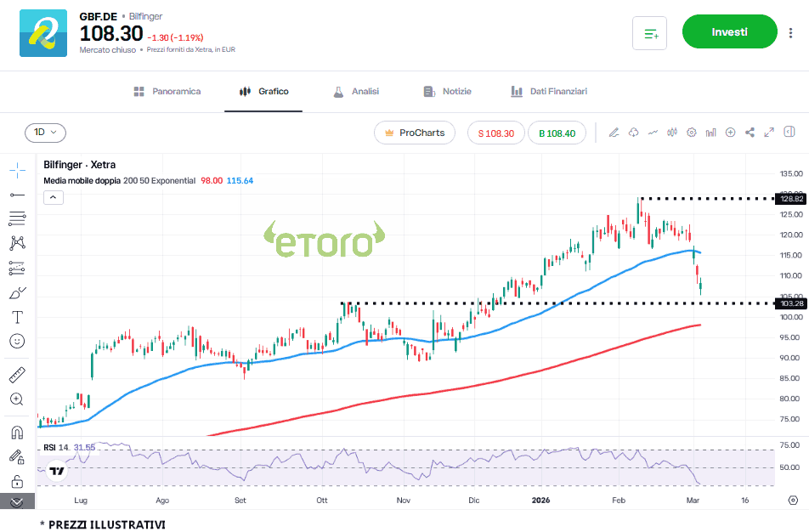Open the 1D timeframe dropdown
The height and width of the screenshot is (532, 809).
tap(45, 133)
